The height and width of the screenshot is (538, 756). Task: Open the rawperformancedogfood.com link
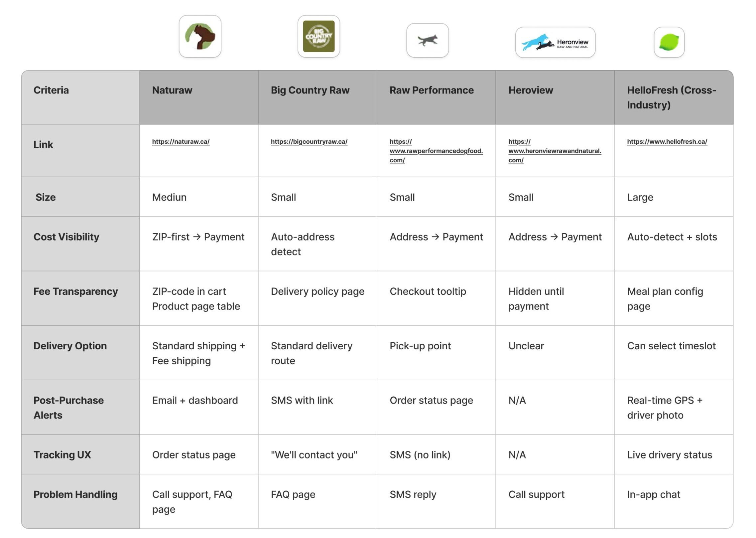436,151
